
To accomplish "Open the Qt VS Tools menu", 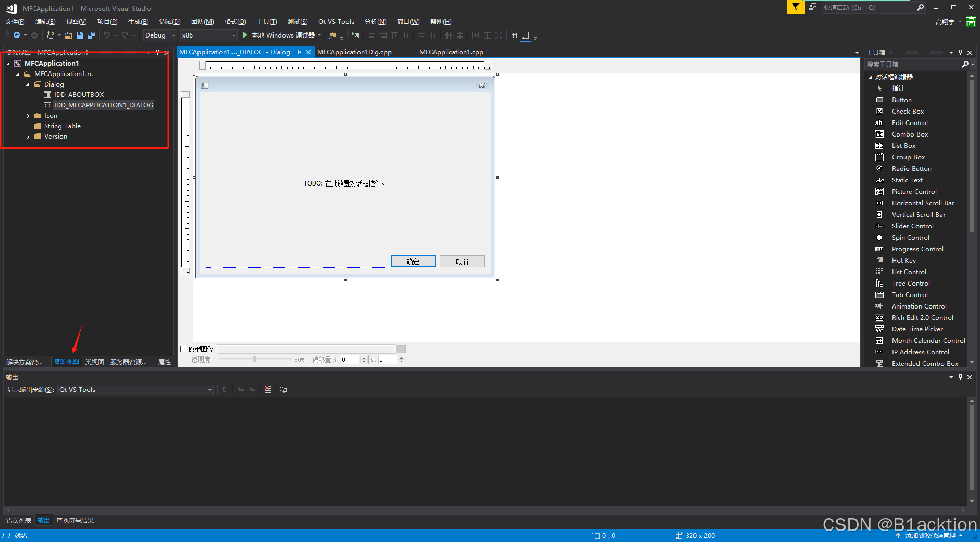I will pos(336,21).
